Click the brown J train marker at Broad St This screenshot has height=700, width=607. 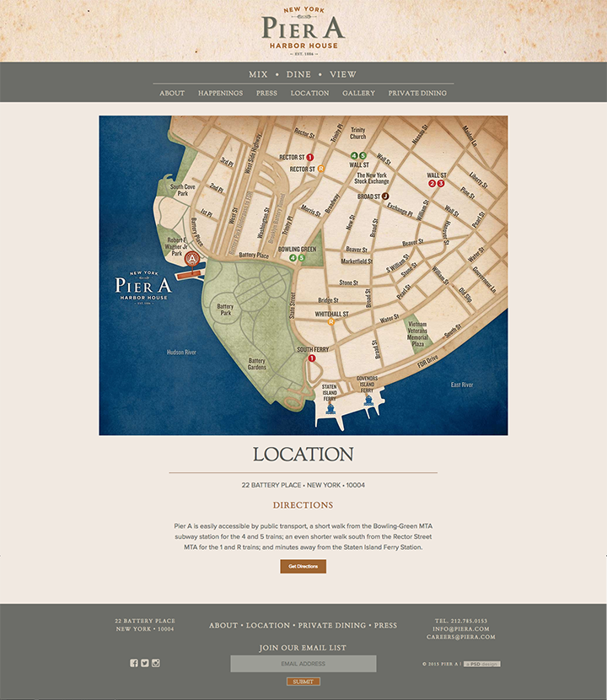[x=385, y=196]
